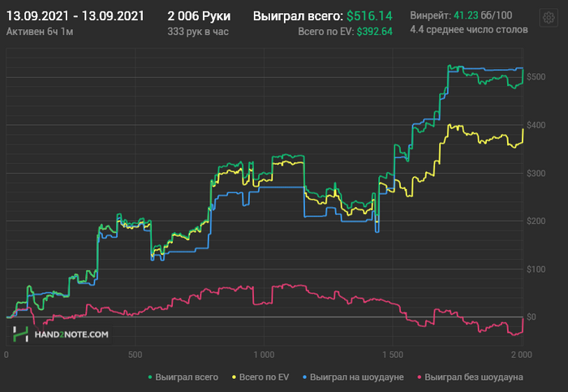Open the settings gear icon
The height and width of the screenshot is (392, 568).
(x=549, y=17)
